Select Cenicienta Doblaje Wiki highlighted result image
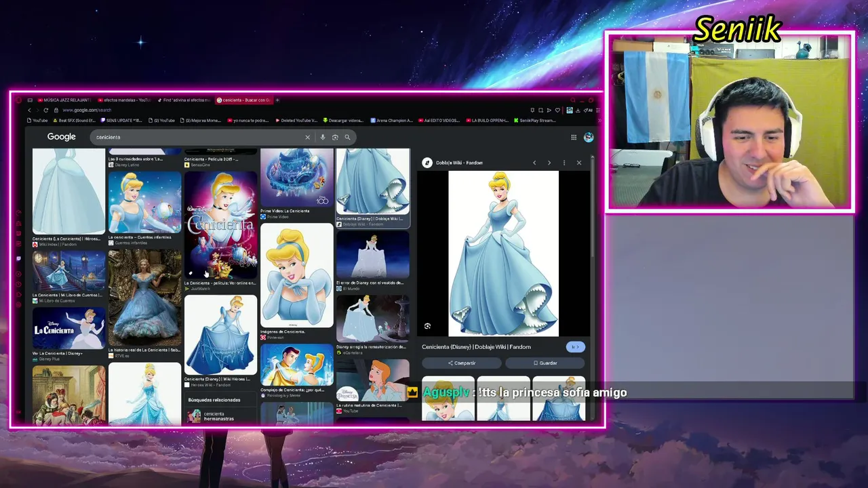Image resolution: width=868 pixels, height=488 pixels. pyautogui.click(x=372, y=182)
